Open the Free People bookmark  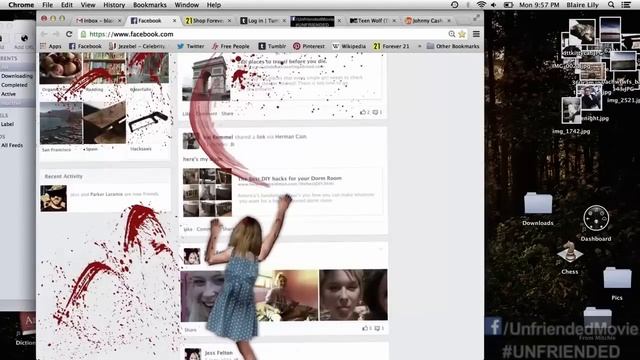(231, 46)
